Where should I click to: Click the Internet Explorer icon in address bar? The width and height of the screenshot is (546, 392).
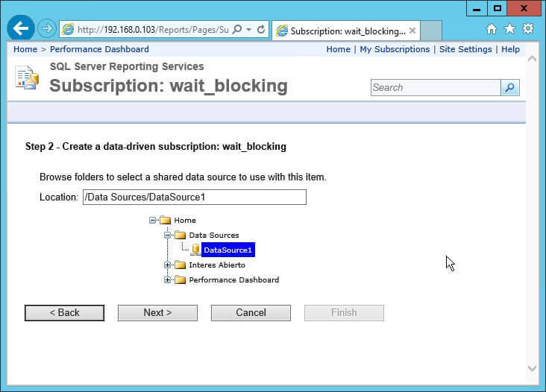68,30
